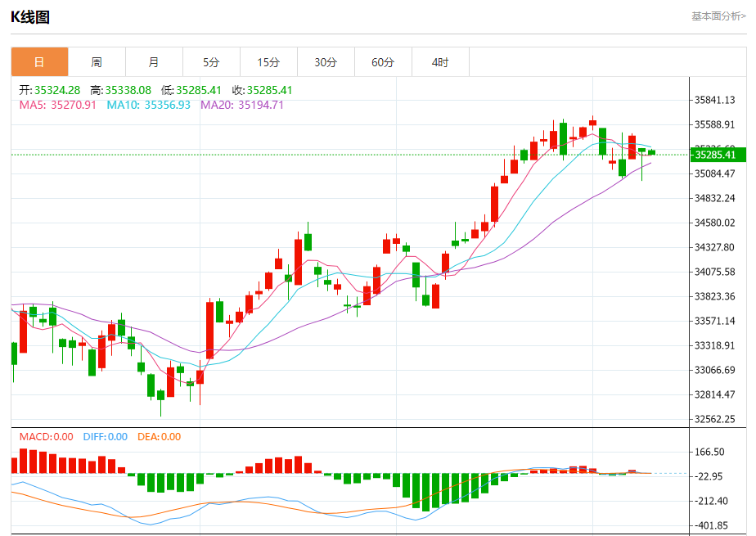Click the K线图 heading
Screen dimensions: 756x536
(30, 17)
